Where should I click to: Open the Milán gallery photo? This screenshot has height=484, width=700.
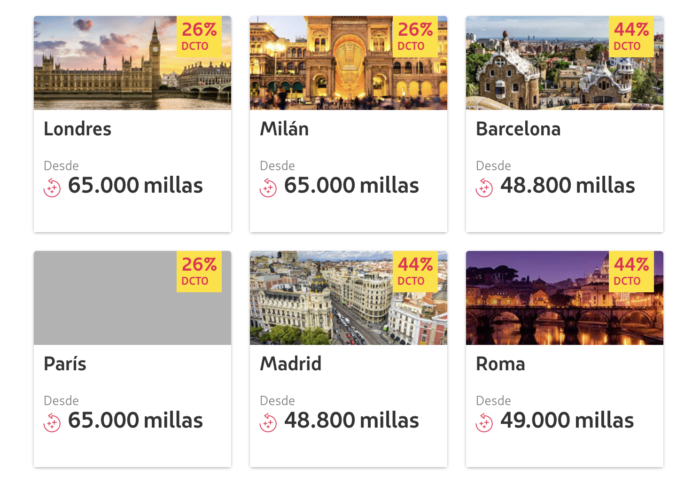[x=349, y=63]
